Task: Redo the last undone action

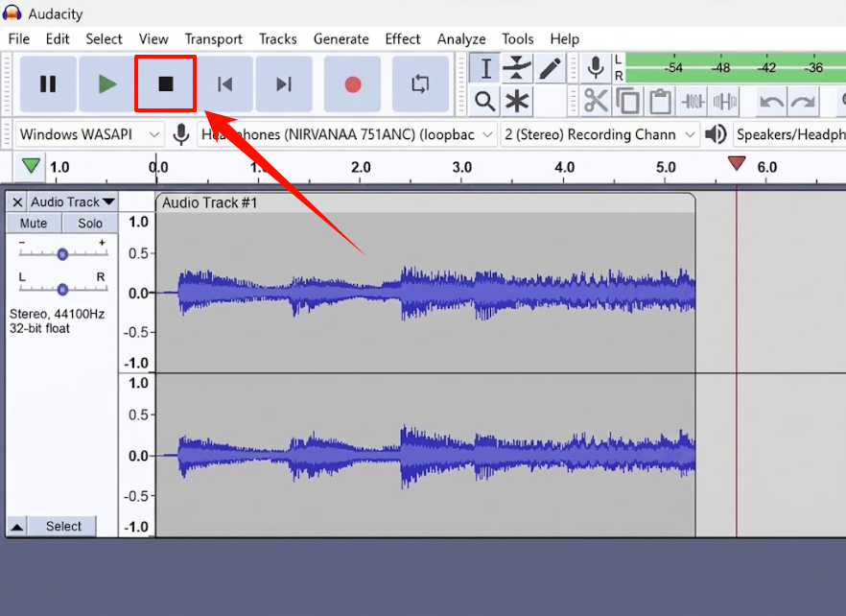Action: coord(804,101)
